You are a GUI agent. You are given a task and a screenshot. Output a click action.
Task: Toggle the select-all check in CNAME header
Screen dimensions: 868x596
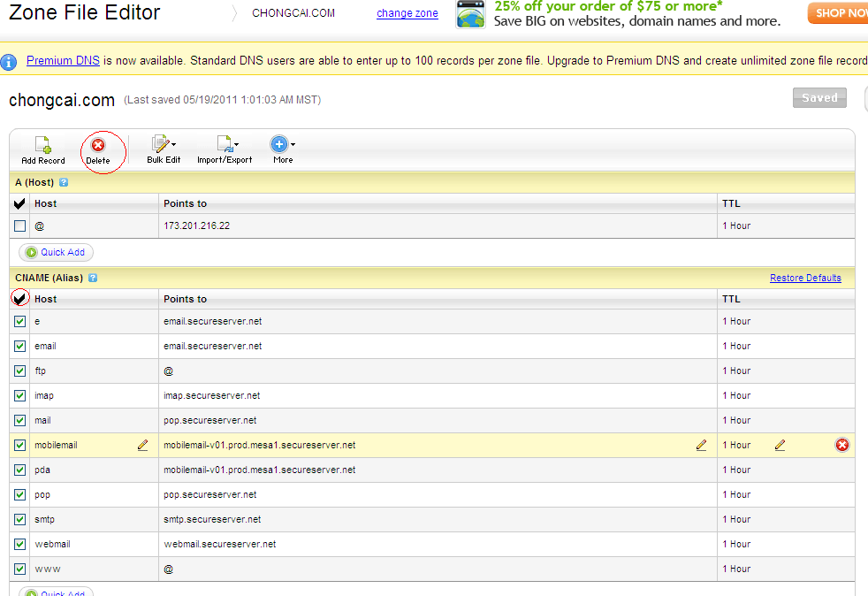click(x=20, y=299)
